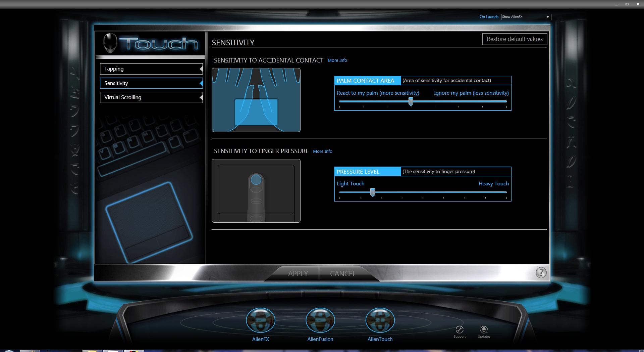Minimize the window

(616, 4)
